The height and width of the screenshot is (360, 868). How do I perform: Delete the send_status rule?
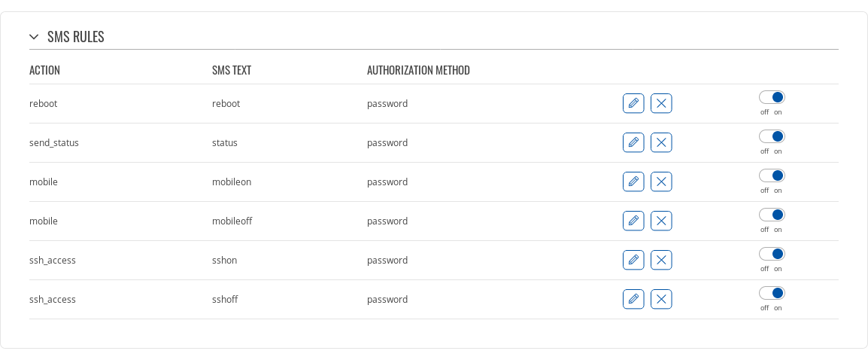click(661, 142)
